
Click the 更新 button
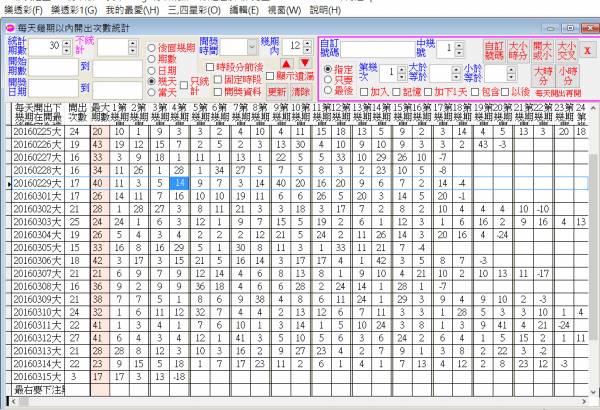[277, 89]
